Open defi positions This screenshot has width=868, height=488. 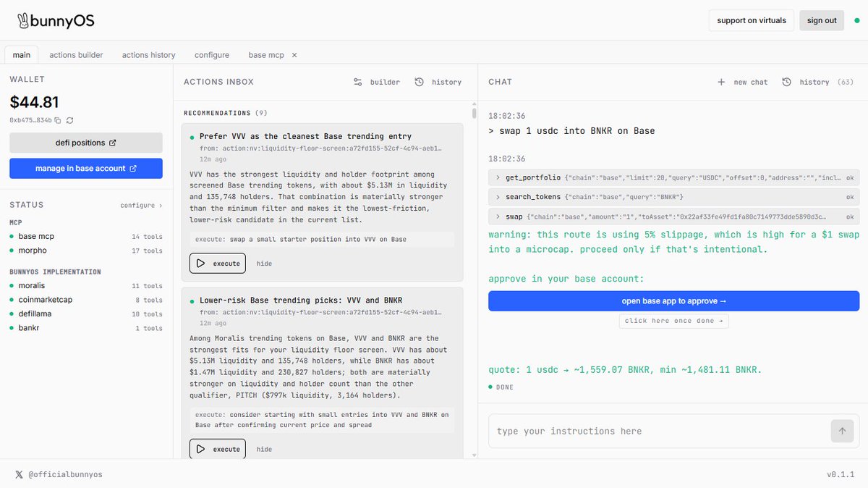[x=86, y=143]
